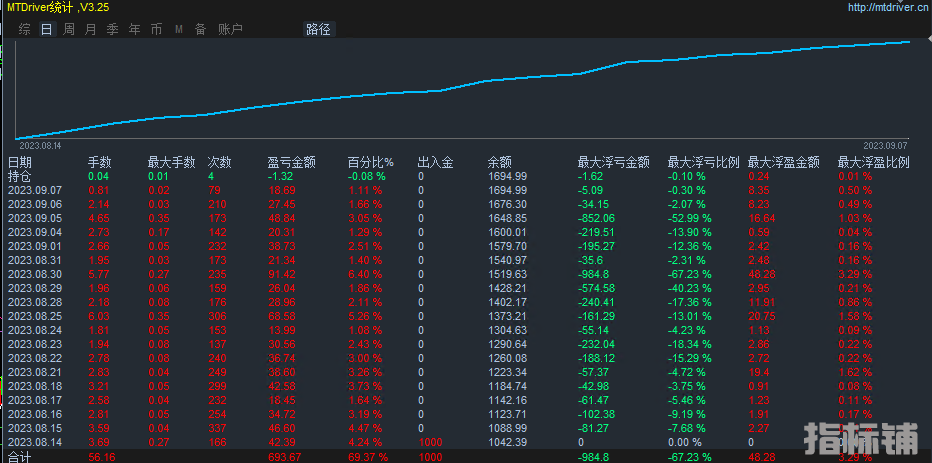Image resolution: width=932 pixels, height=463 pixels.
Task: Switch to the 综 summary tab
Action: (x=24, y=29)
